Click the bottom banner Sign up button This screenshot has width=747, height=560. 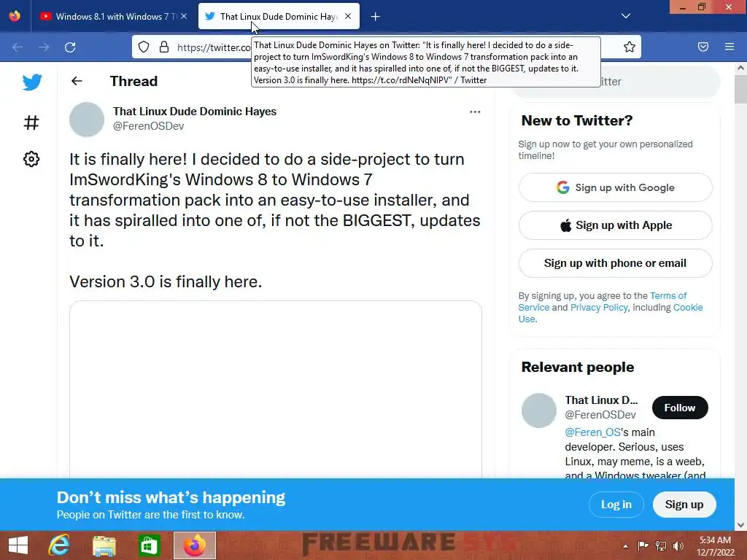(684, 505)
